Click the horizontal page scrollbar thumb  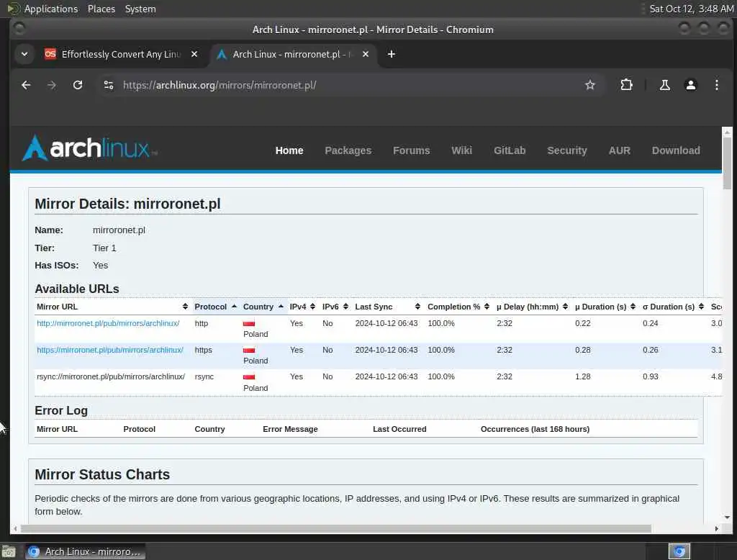click(x=335, y=529)
